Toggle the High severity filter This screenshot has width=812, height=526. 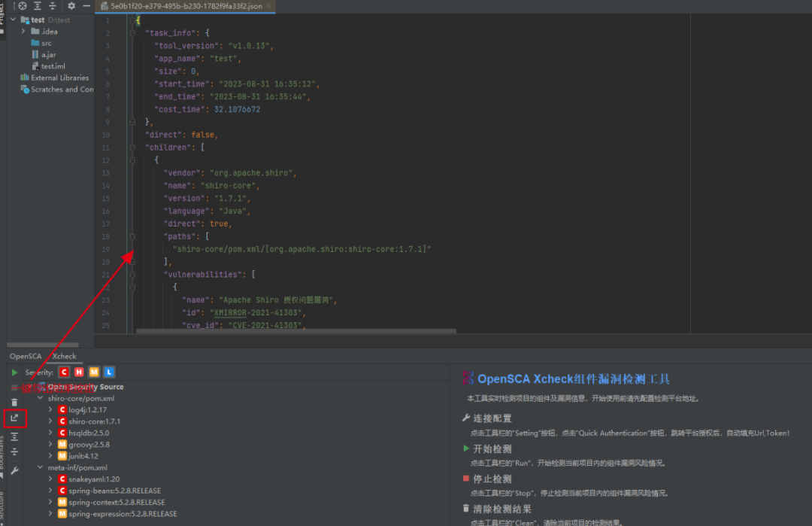pos(79,372)
